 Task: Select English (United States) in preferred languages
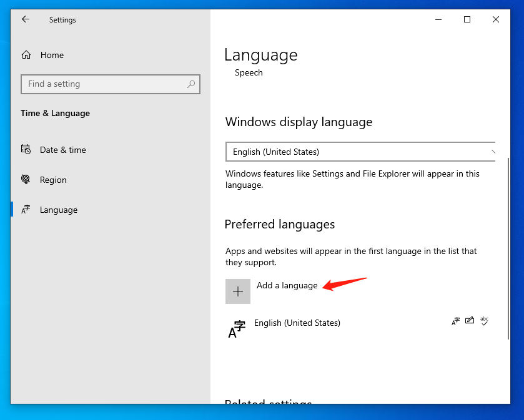click(x=297, y=323)
